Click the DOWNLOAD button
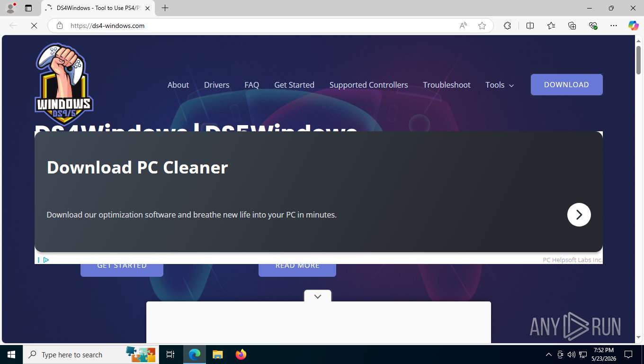644x364 pixels. [566, 84]
